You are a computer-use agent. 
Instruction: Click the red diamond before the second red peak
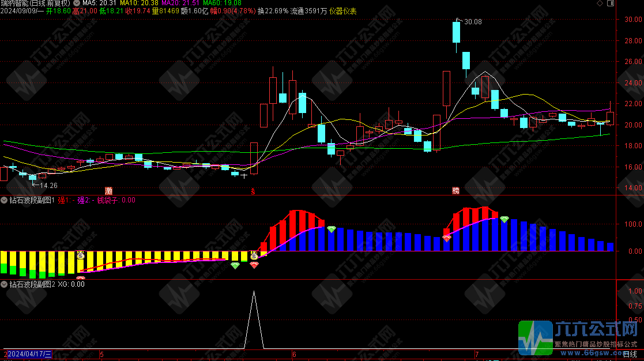(447, 238)
